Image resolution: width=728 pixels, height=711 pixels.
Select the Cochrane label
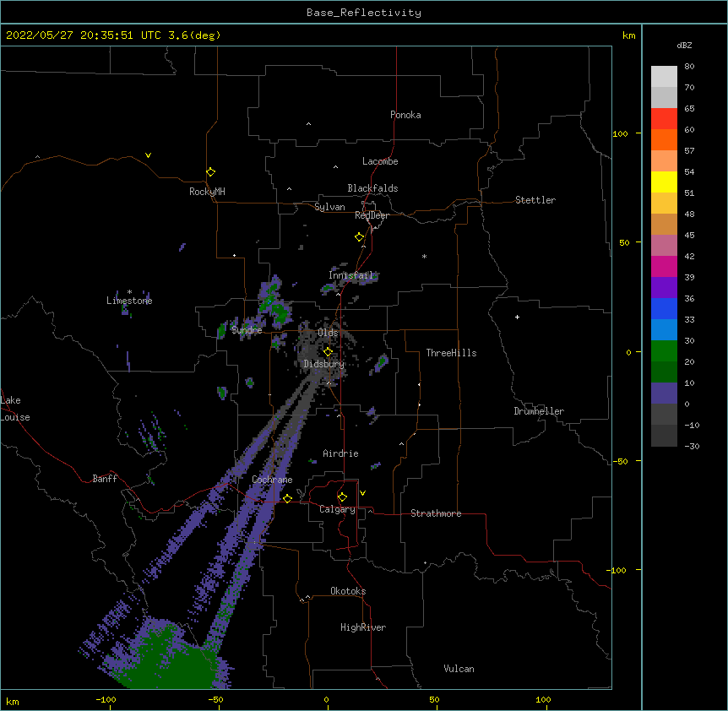(272, 480)
